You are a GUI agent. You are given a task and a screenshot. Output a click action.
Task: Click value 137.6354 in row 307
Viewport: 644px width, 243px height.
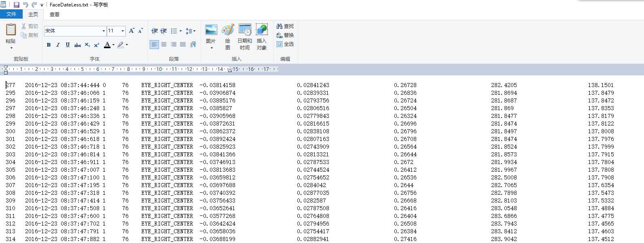tap(601, 185)
